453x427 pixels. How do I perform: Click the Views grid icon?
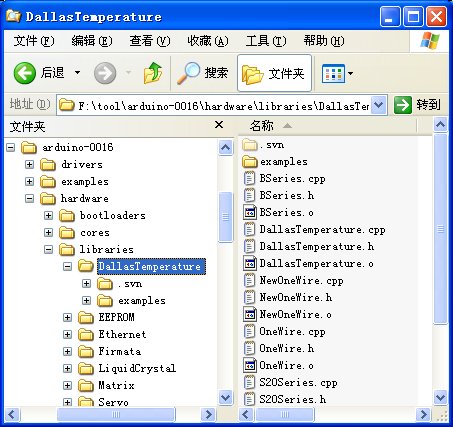coord(333,73)
